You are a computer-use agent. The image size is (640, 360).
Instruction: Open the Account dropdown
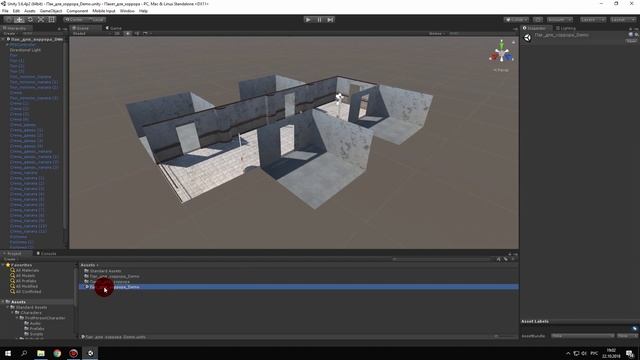[560, 20]
